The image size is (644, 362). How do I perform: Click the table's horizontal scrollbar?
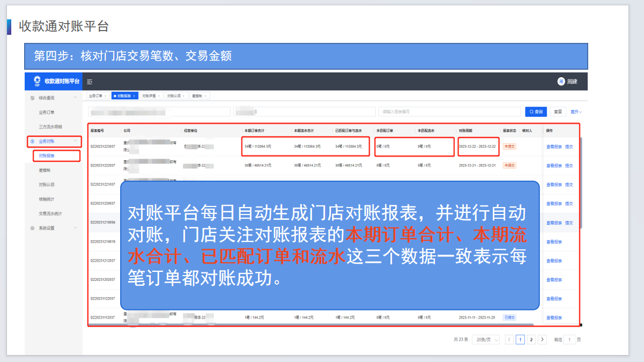[x=311, y=324]
